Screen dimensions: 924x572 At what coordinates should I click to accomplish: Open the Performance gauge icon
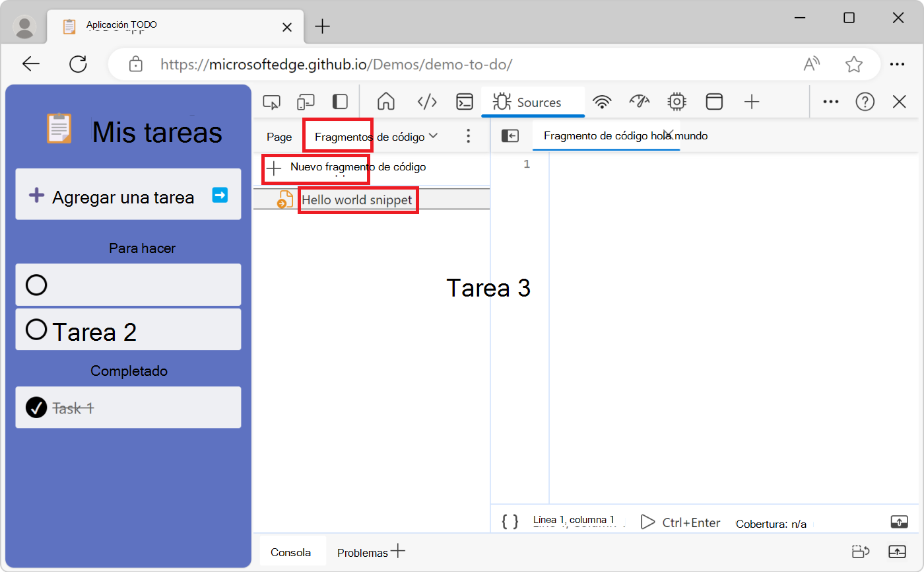pyautogui.click(x=639, y=102)
